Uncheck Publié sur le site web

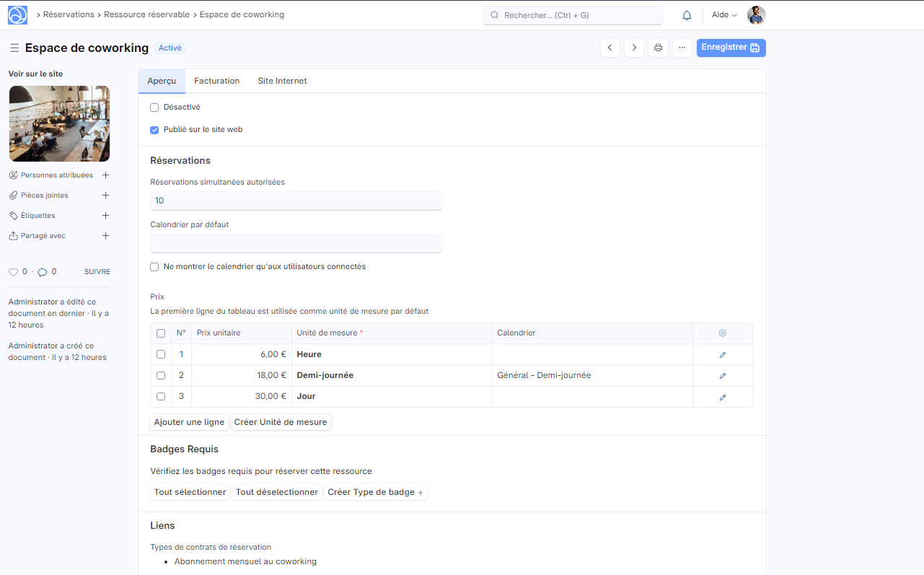154,131
